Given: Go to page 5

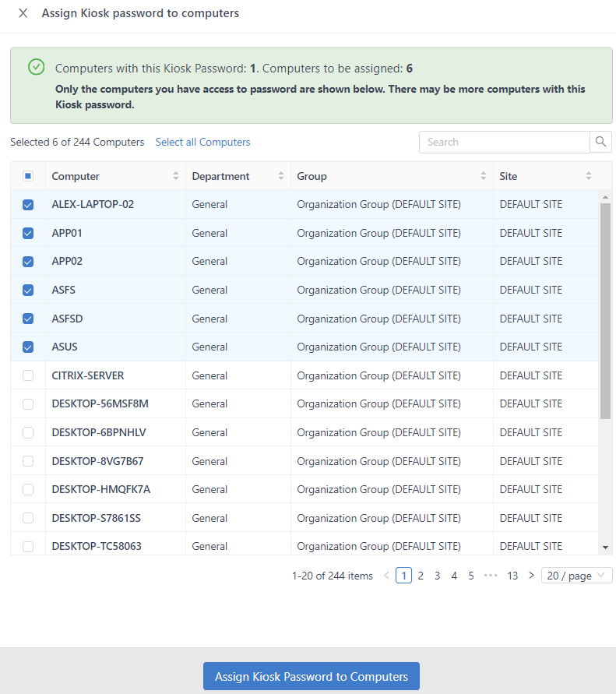Looking at the screenshot, I should pos(471,576).
